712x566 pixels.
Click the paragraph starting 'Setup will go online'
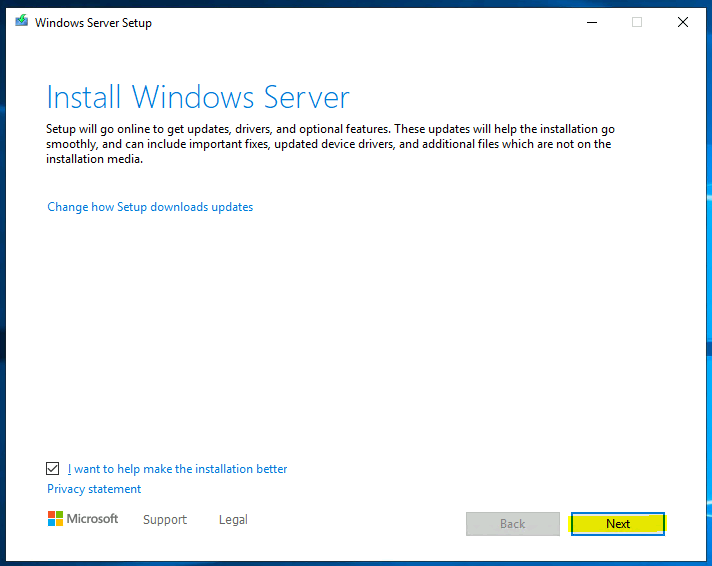pos(330,144)
